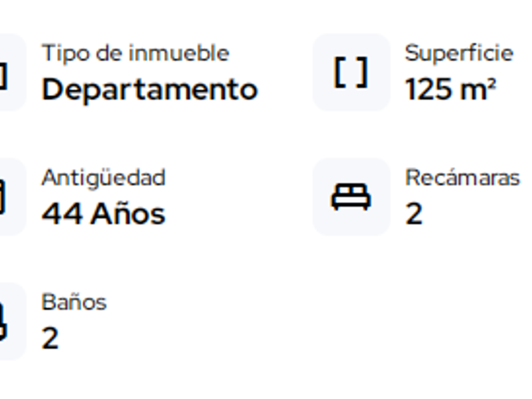The image size is (532, 399).
Task: Select the 'Antigüedad' label
Action: (x=103, y=178)
